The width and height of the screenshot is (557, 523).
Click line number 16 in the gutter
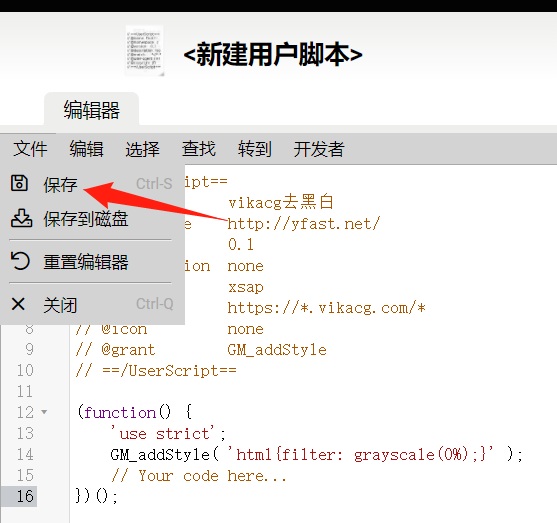(25, 496)
